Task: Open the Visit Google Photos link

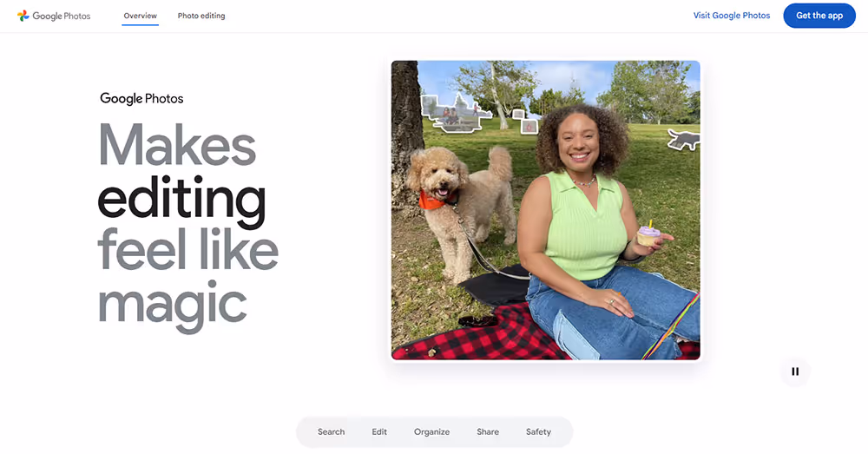Action: (x=731, y=16)
